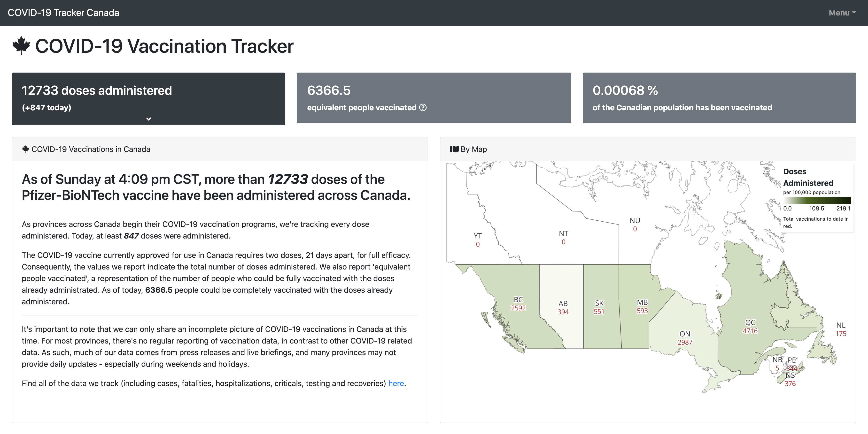Click the italic 847 in the paragraph

coord(131,236)
